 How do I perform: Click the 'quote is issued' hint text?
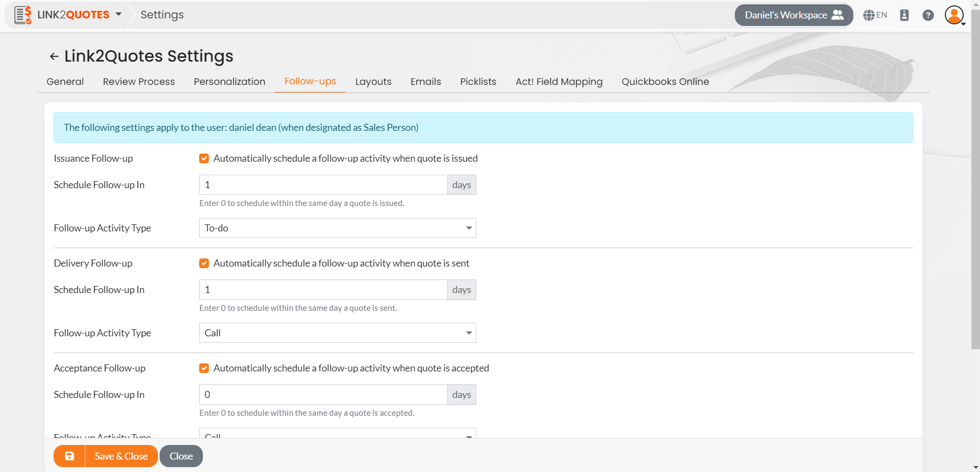(301, 203)
